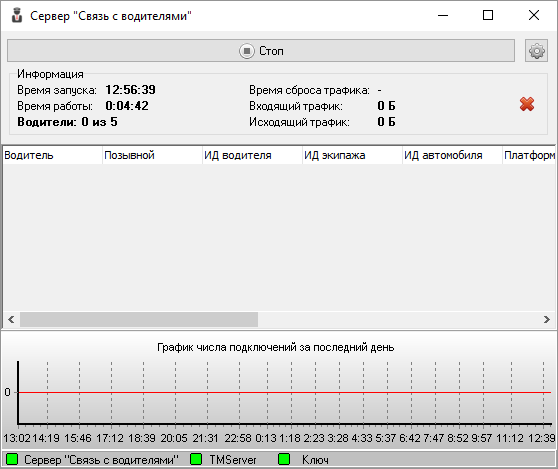Image resolution: width=558 pixels, height=469 pixels.
Task: Open settings via the gear icon
Action: [x=536, y=51]
